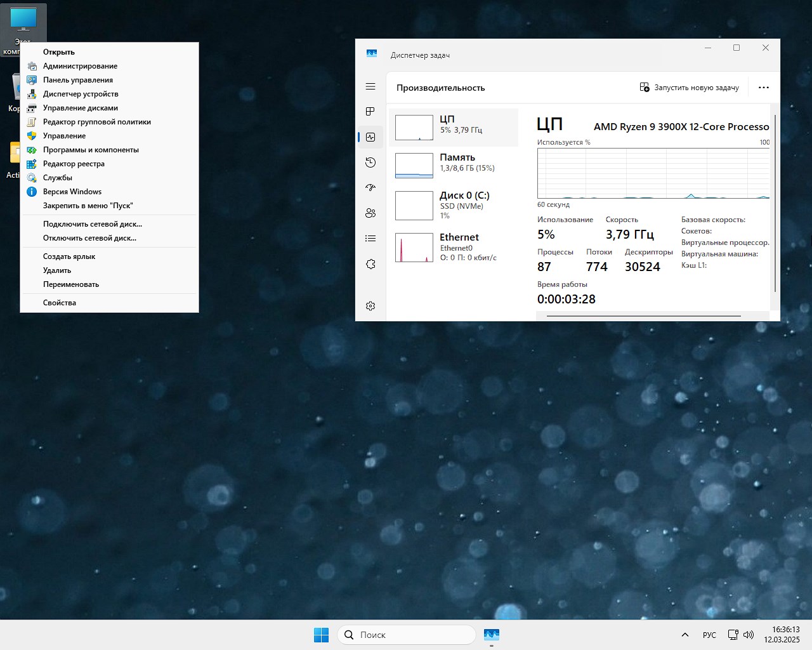Image resolution: width=812 pixels, height=650 pixels.
Task: Select Диспетчер устройств from context menu
Action: point(81,94)
